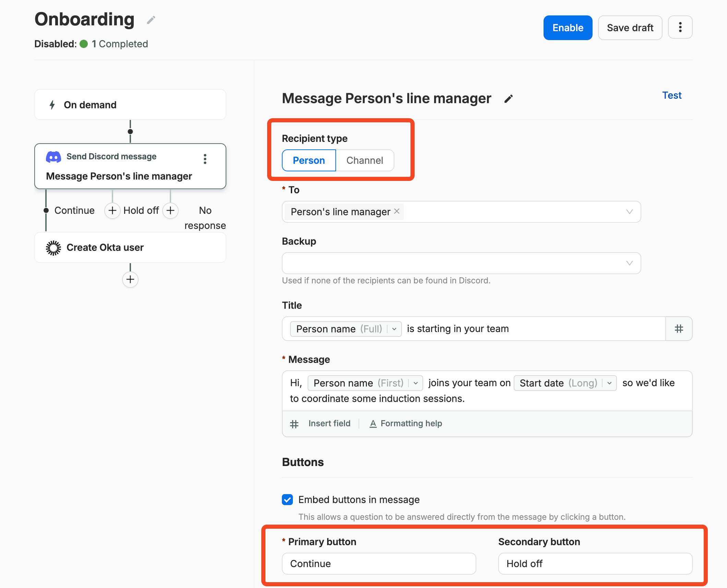Click the Enable button
This screenshot has width=727, height=588.
568,28
